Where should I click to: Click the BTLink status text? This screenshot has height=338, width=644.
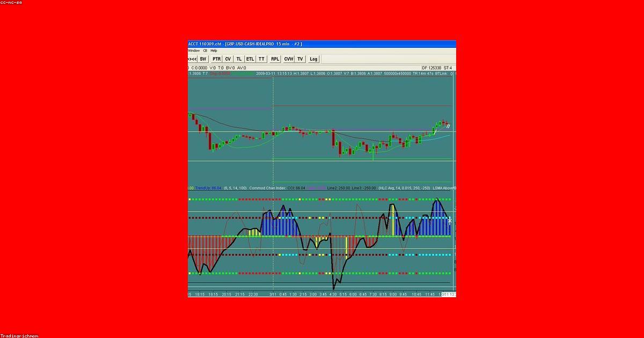(442, 74)
